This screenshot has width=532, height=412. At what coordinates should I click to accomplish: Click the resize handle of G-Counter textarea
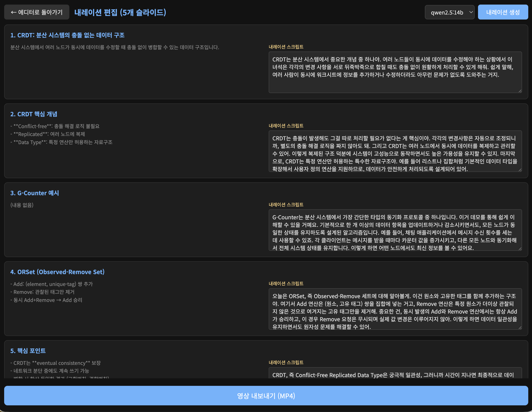tap(520, 249)
